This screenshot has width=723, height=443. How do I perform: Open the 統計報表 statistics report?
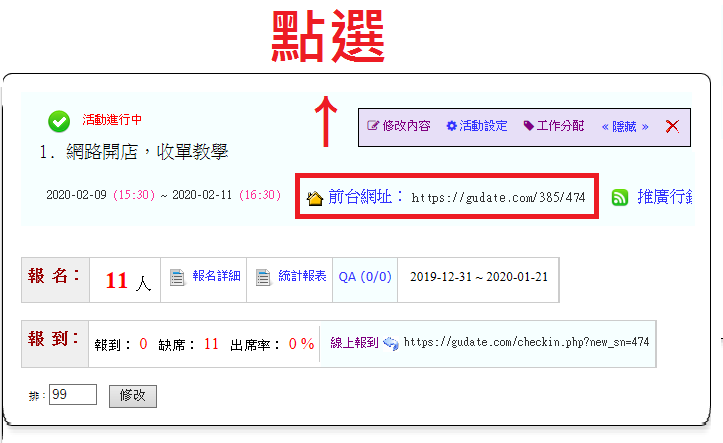(302, 276)
